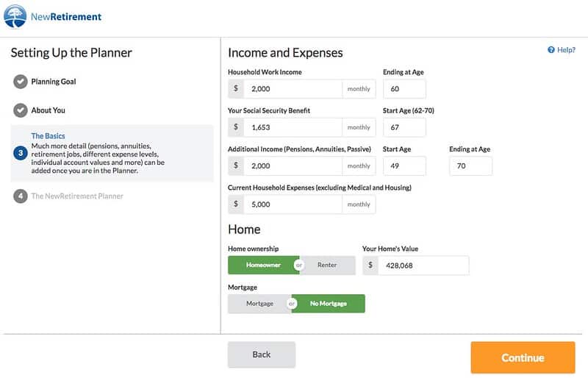This screenshot has height=378, width=588.
Task: Click the NewRetirement brand name
Action: click(x=66, y=16)
